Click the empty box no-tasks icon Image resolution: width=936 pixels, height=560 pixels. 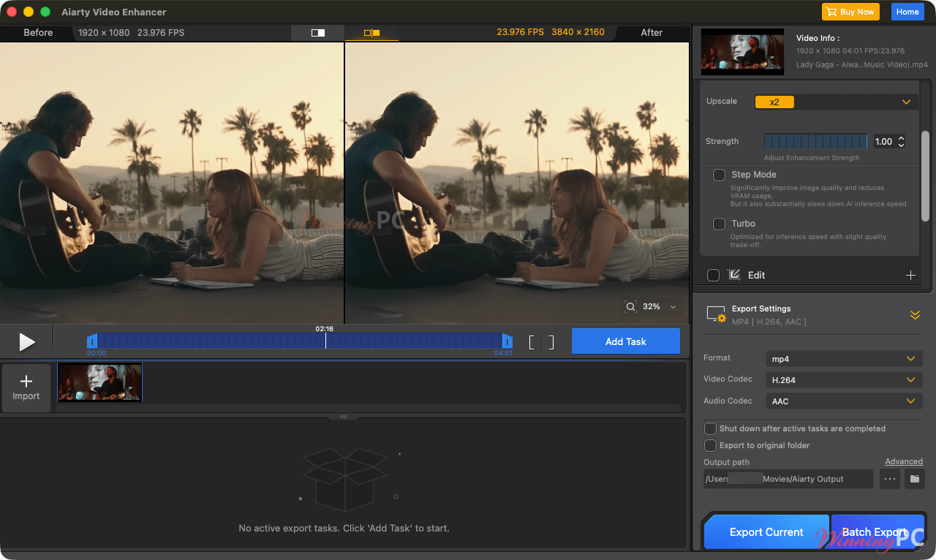pyautogui.click(x=344, y=479)
